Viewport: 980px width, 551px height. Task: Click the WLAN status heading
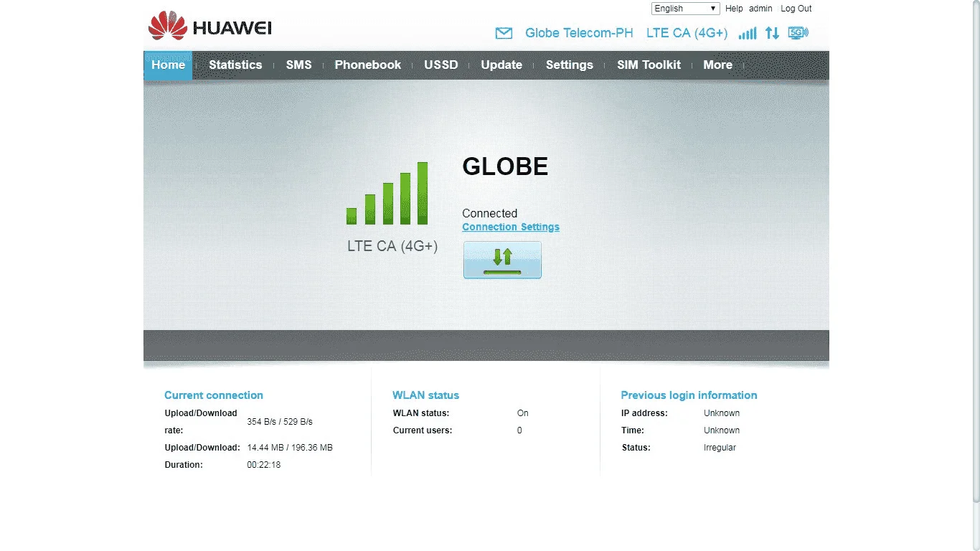pyautogui.click(x=425, y=395)
